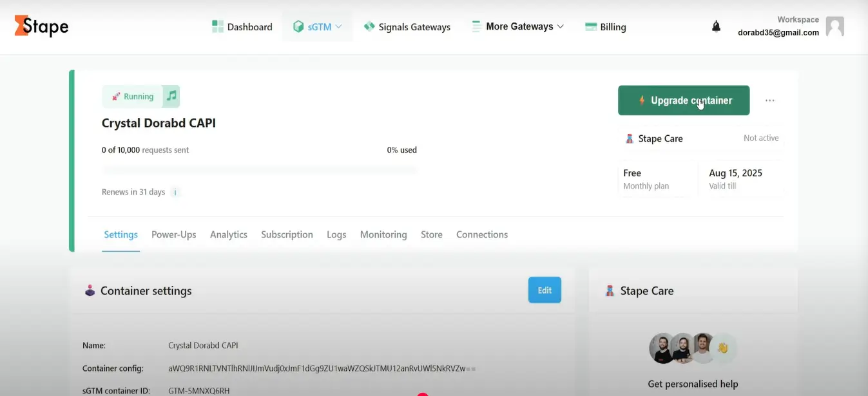Click the Stape logo
This screenshot has width=868, height=396.
click(x=41, y=26)
